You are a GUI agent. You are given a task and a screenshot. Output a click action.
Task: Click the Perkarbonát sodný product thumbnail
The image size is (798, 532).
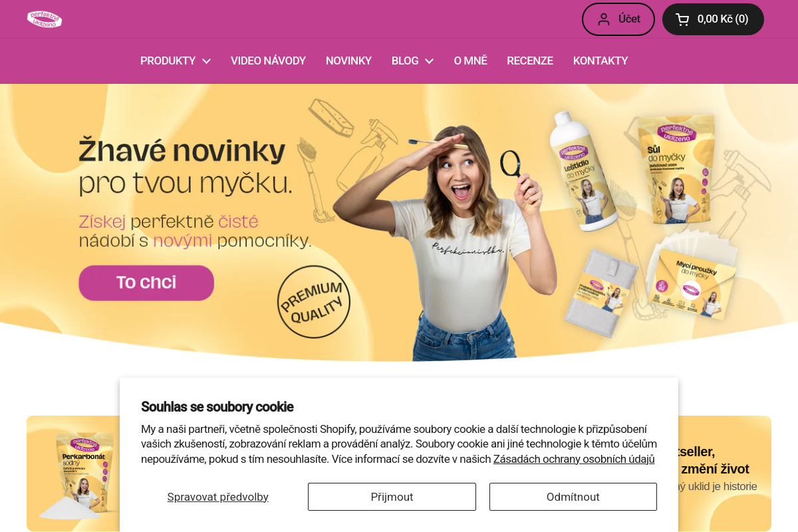point(78,474)
